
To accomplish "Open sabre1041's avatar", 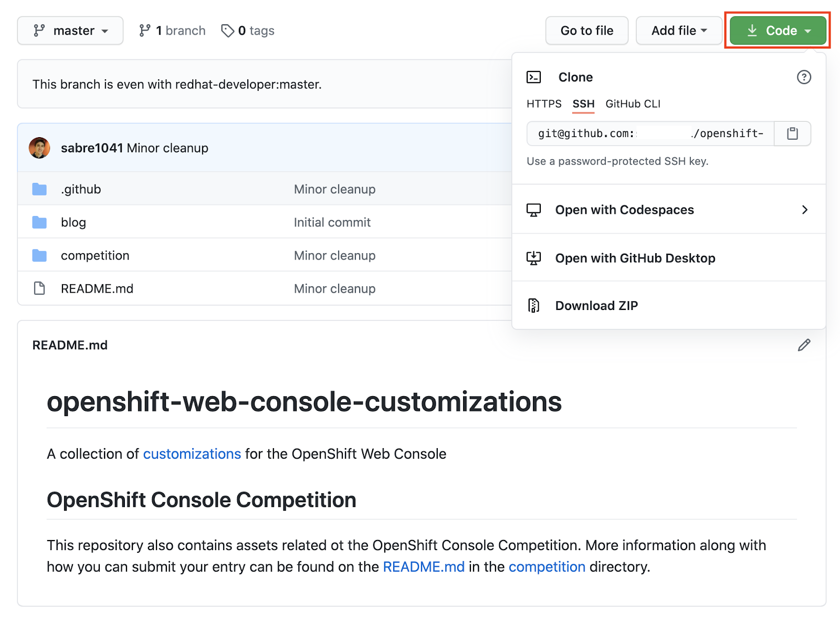I will (39, 148).
